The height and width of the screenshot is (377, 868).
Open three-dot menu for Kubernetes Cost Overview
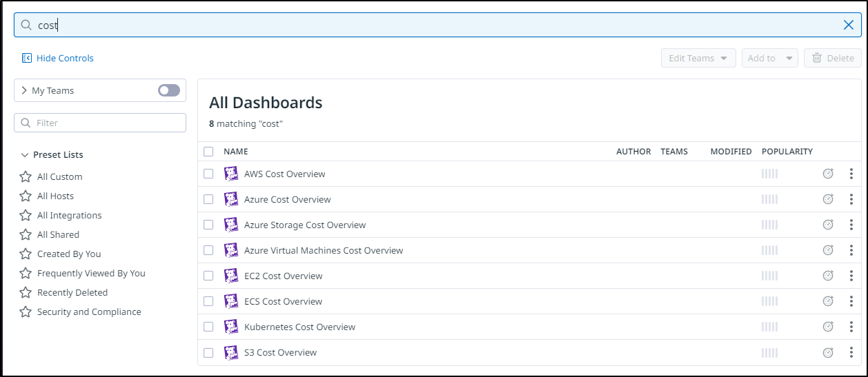[851, 327]
